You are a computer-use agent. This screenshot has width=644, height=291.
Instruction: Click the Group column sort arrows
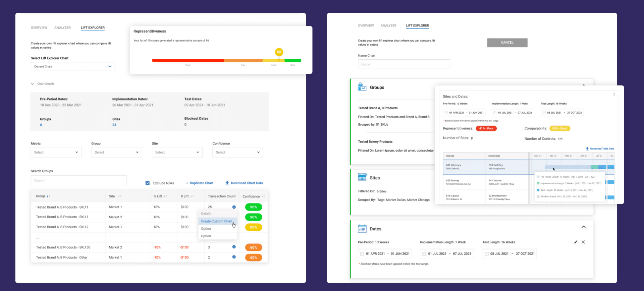point(48,196)
